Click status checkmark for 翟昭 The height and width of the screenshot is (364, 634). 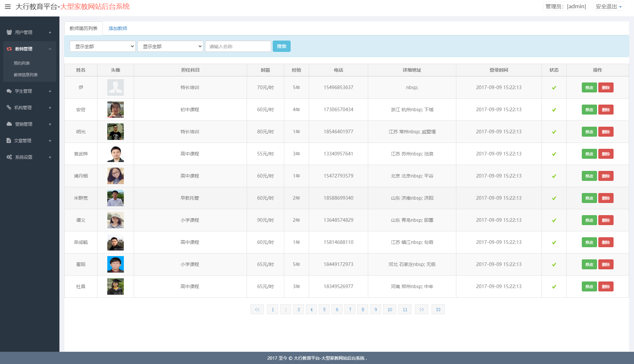(554, 265)
